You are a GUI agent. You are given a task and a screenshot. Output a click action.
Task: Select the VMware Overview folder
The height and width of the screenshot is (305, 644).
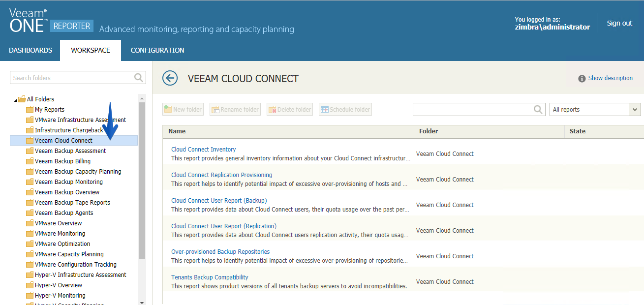click(x=59, y=223)
